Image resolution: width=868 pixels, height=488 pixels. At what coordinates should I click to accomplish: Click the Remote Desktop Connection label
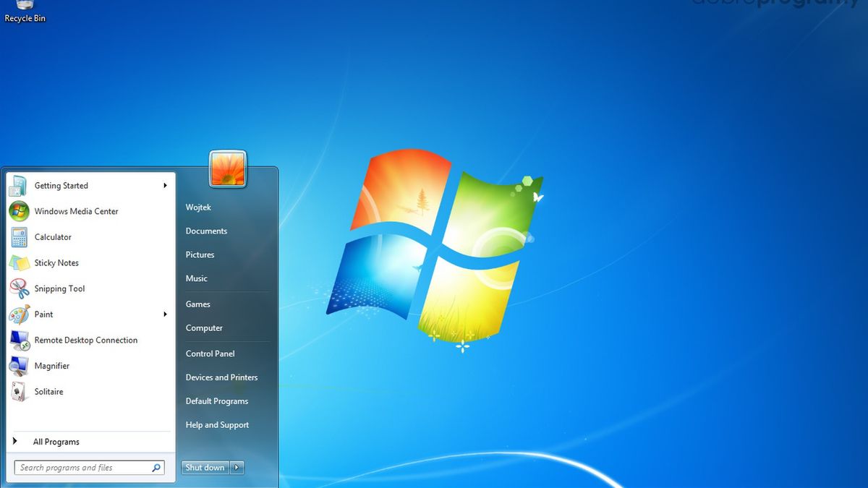[x=86, y=341]
